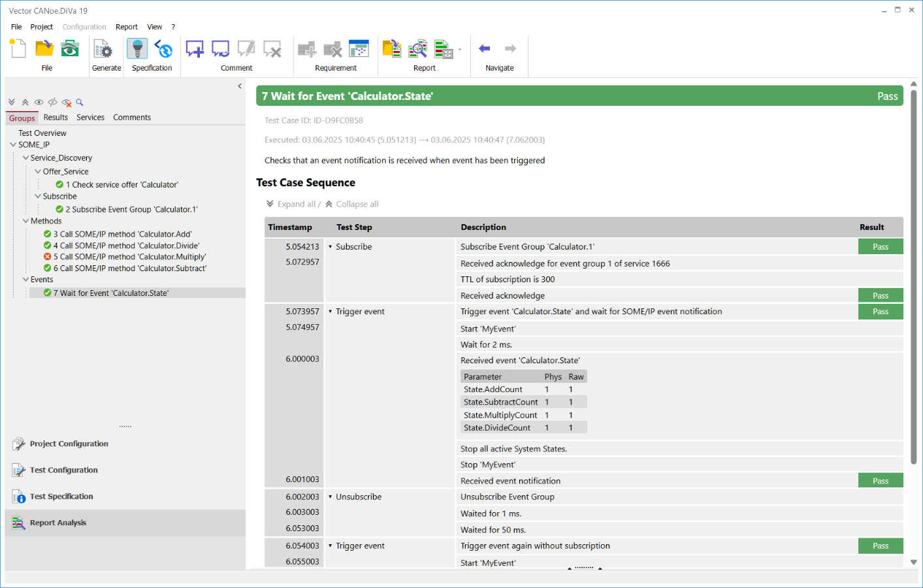Collapse the Unsubscribe test step row
Viewport: 923px width, 588px height.
pos(331,497)
